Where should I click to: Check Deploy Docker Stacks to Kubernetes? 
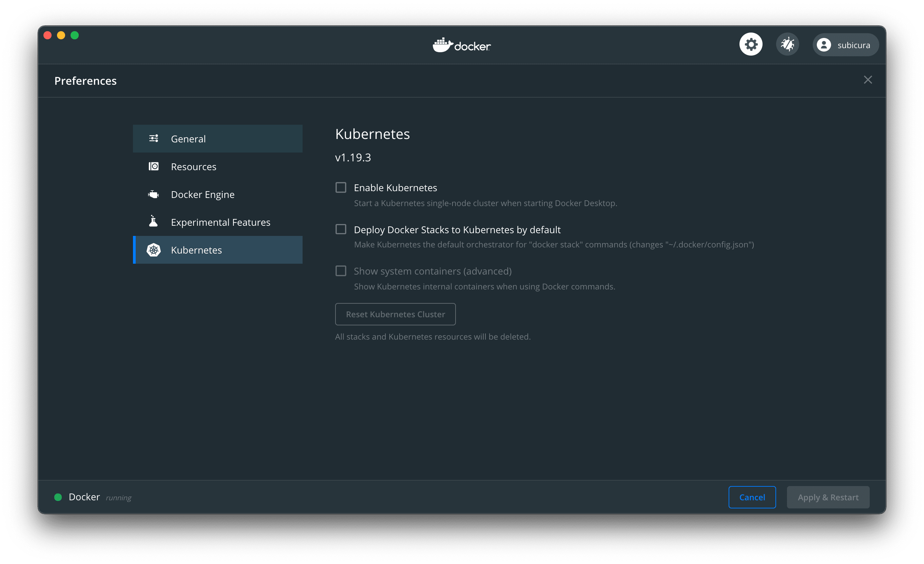point(341,229)
